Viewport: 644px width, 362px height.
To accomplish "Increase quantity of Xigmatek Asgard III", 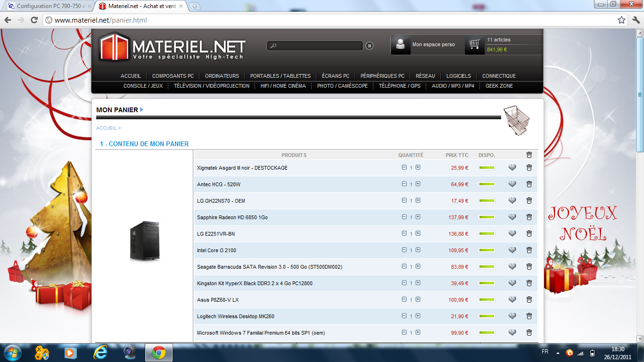I will pyautogui.click(x=418, y=167).
